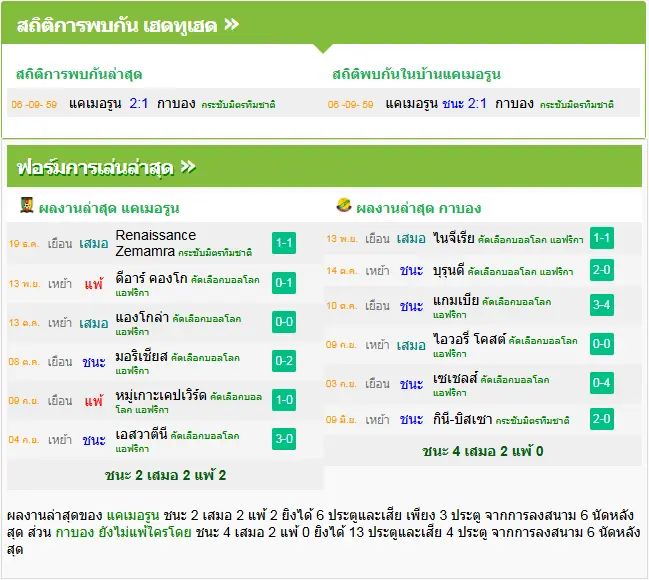Click เสมอ result in the ไนจีเรีย row
The image size is (649, 580).
click(411, 239)
